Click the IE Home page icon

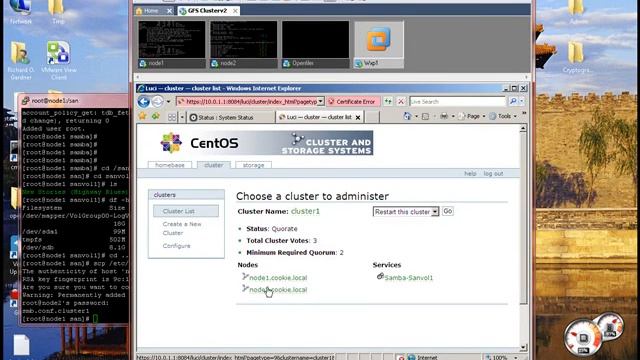407,116
